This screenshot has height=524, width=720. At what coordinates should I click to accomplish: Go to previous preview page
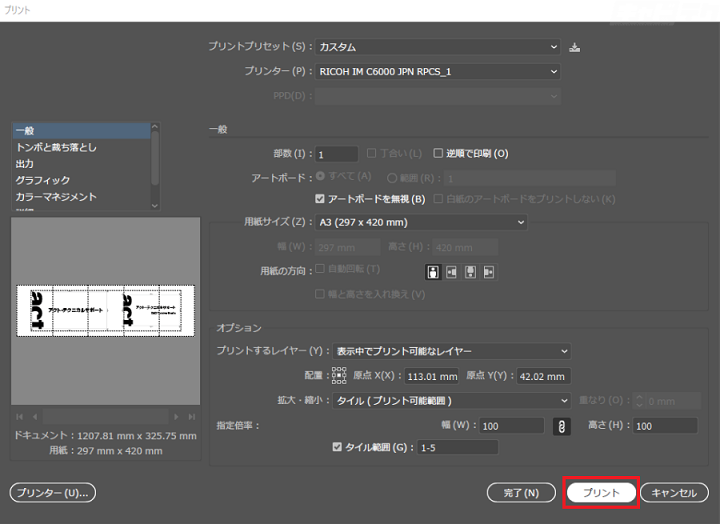pyautogui.click(x=35, y=417)
